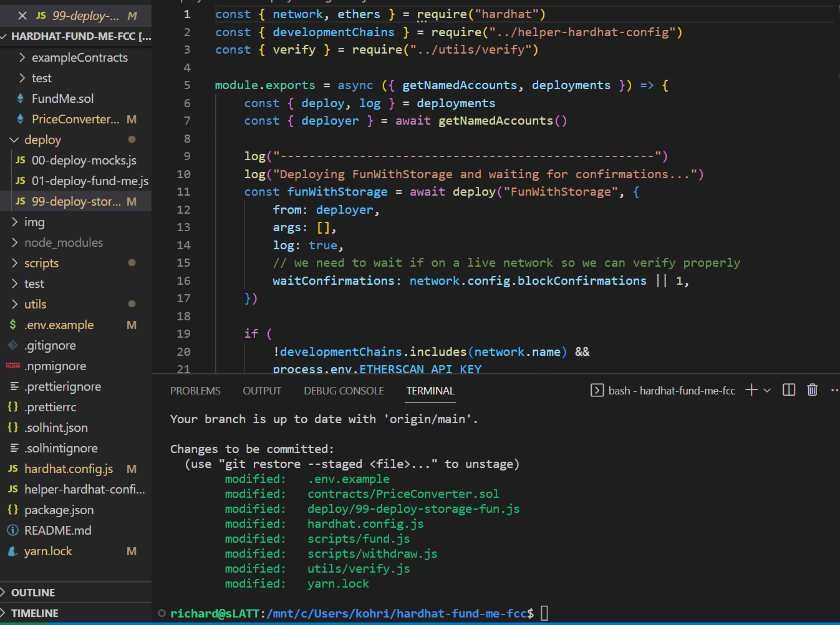This screenshot has height=625, width=840.
Task: Open the .prettierrc file
Action: tap(75, 407)
